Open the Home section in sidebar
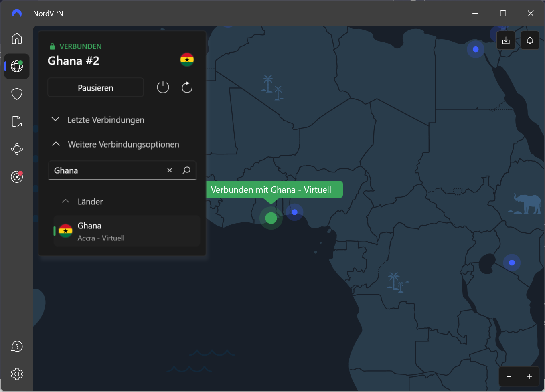Image resolution: width=545 pixels, height=392 pixels. 17,38
